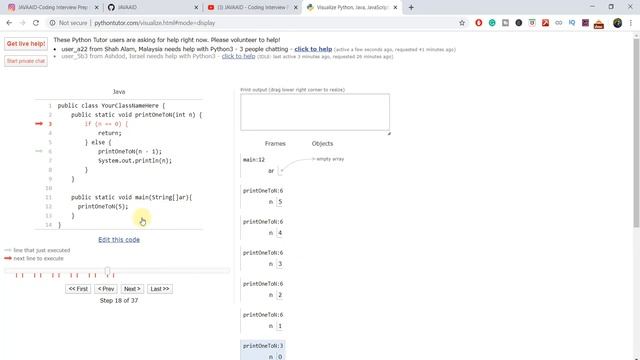This screenshot has height=360, width=640.
Task: Click code line 12 printOneToN(5)
Action: tap(102, 206)
